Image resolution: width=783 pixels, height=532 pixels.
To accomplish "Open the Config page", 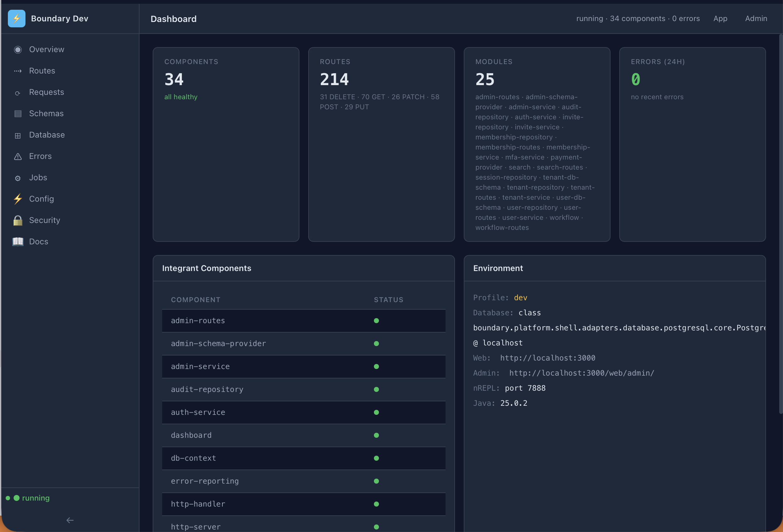I will pos(70,199).
